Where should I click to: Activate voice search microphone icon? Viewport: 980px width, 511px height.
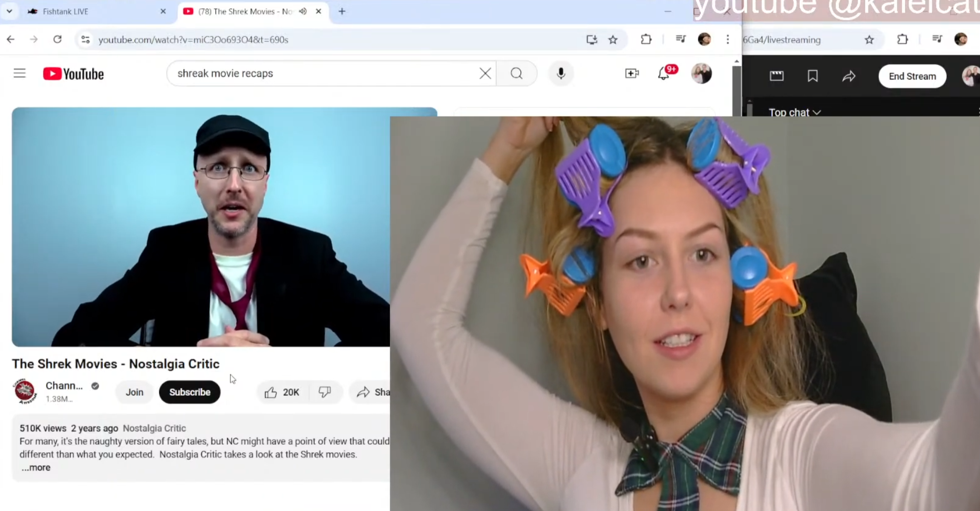(x=561, y=74)
